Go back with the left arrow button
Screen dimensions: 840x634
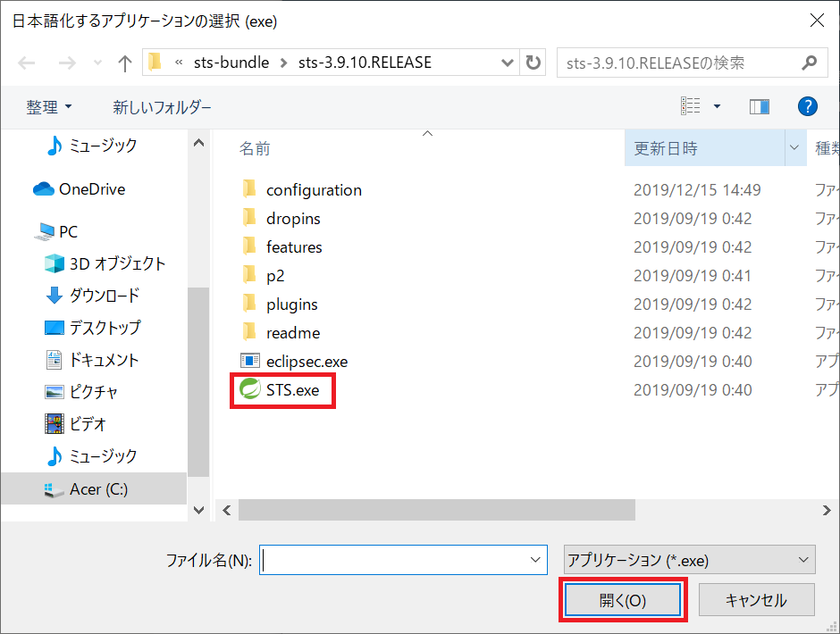26,63
